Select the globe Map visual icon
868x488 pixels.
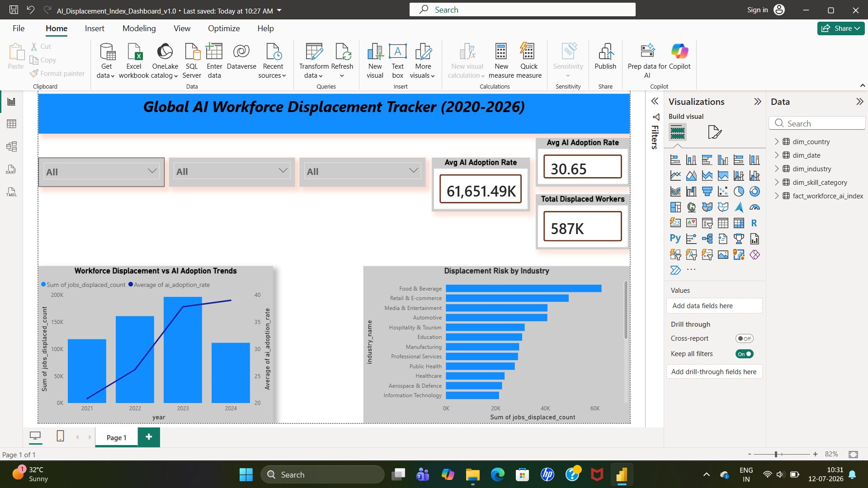[691, 207]
